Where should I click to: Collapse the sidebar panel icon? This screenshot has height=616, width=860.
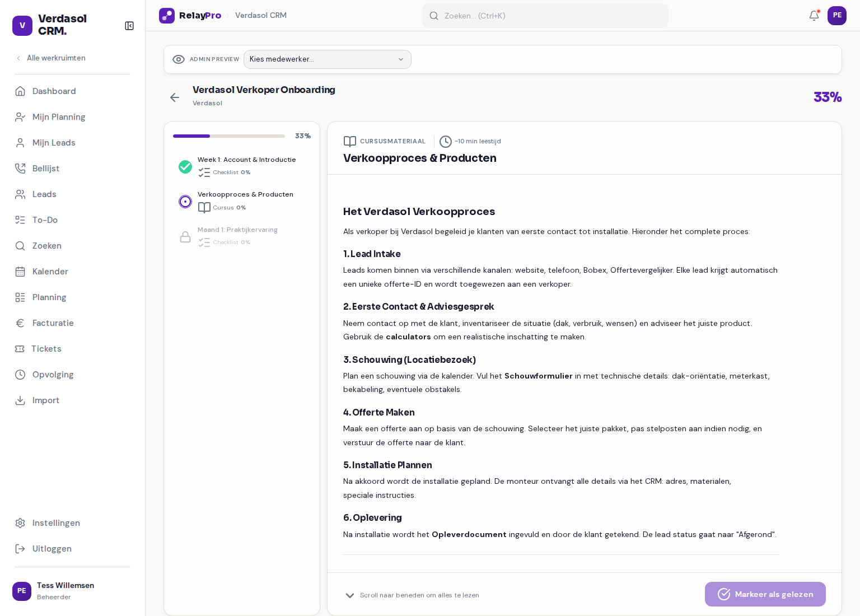[129, 26]
